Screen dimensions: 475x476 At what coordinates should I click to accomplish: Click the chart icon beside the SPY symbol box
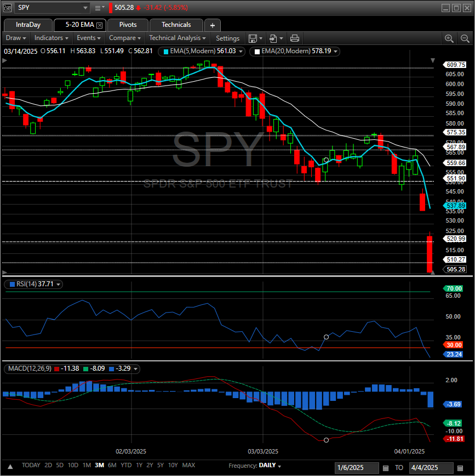[8, 8]
